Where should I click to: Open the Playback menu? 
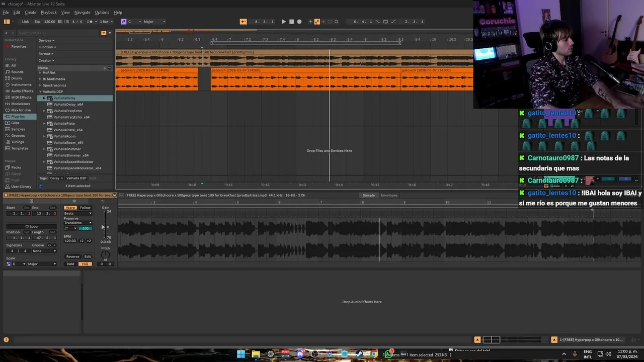(49, 13)
